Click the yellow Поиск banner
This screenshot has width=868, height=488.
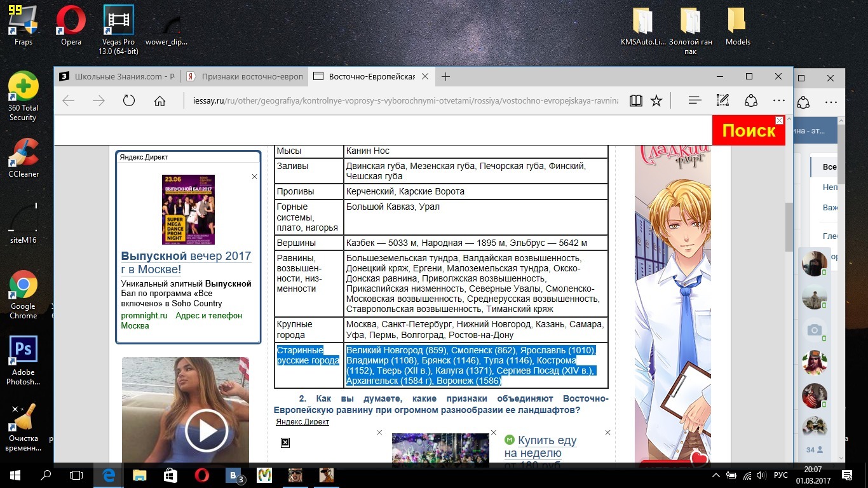click(x=749, y=130)
